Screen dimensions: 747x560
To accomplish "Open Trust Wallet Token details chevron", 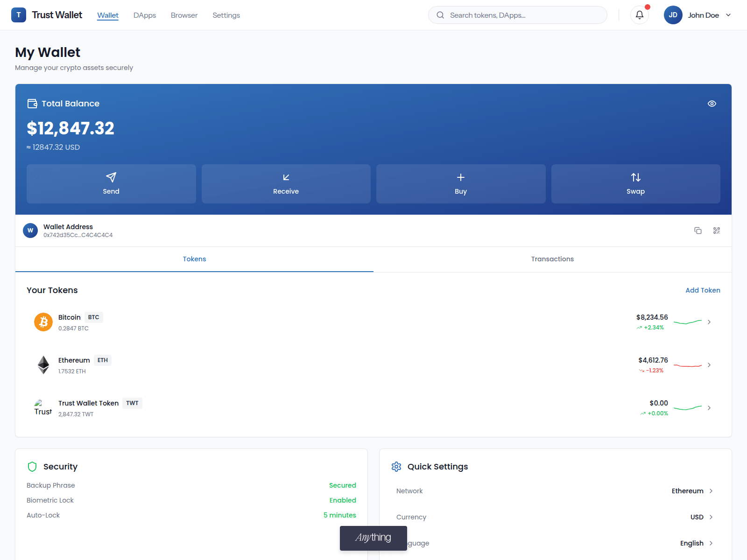I will pos(709,408).
